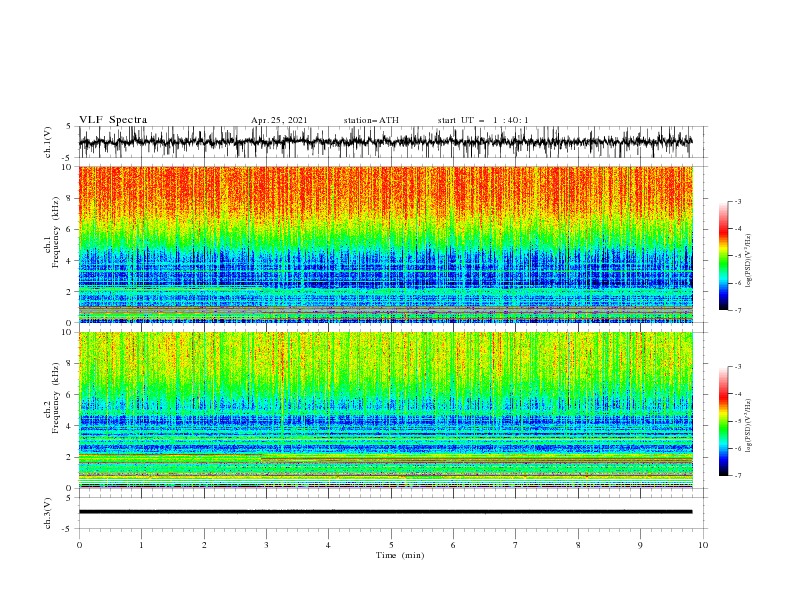792x612 pixels.
Task: Click inside the ch.2 spectrogram panel
Action: pos(386,410)
